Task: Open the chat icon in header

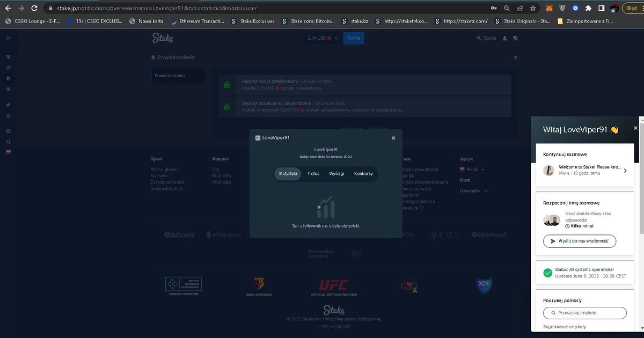Action: 515,38
